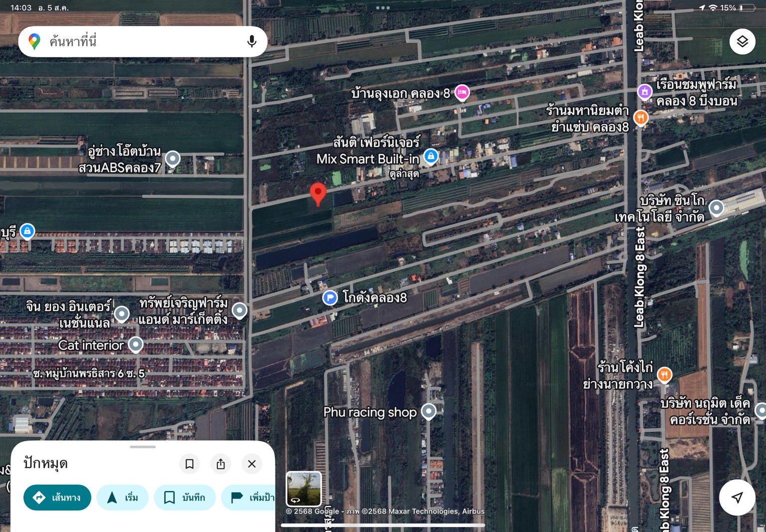Tap the Mix Smart Built-in shop pin
Image resolution: width=766 pixels, height=532 pixels.
(x=431, y=157)
